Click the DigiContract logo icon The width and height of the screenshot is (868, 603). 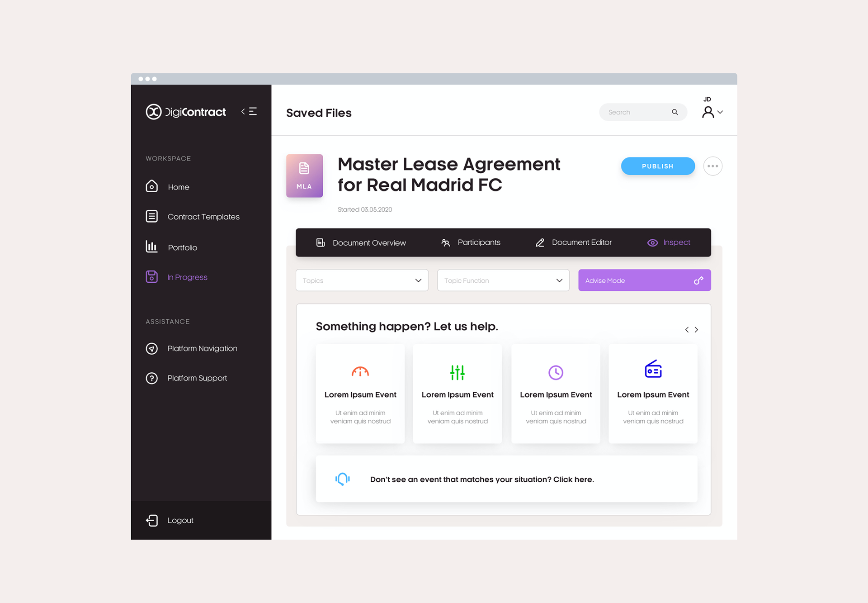coord(153,111)
